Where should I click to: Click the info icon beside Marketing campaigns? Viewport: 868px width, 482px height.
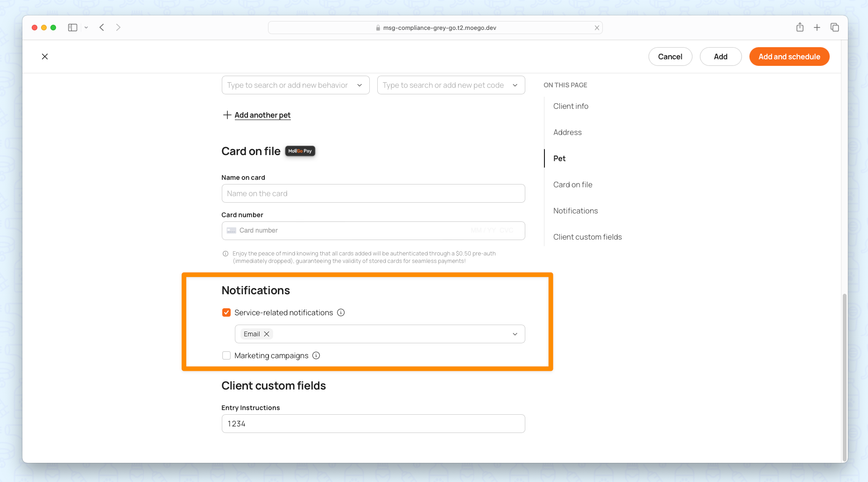316,355
